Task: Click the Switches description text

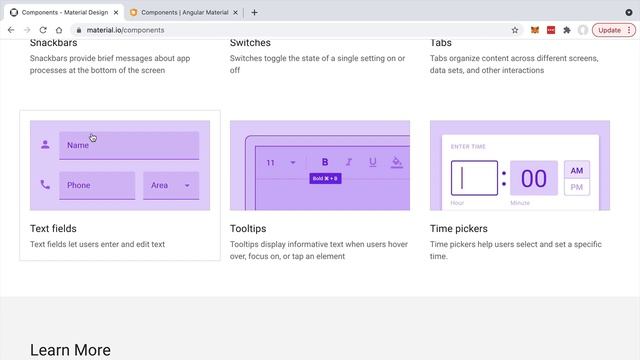Action: 317,64
